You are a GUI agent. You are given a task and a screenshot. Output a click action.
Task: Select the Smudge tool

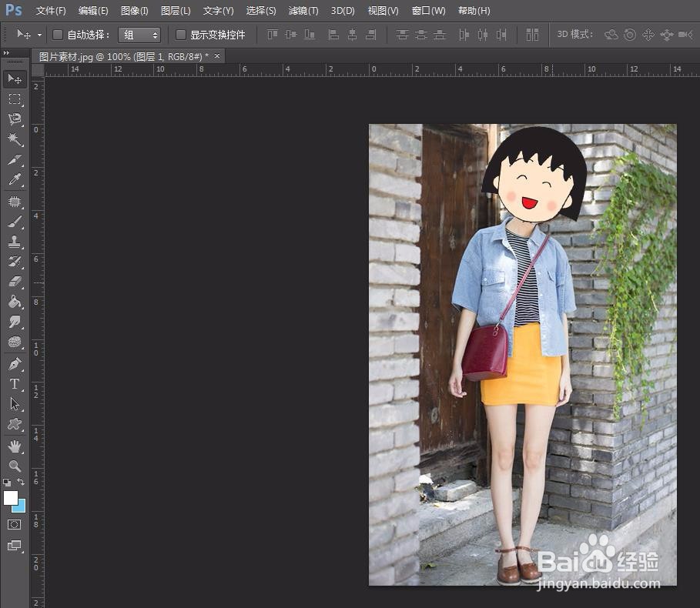(15, 322)
